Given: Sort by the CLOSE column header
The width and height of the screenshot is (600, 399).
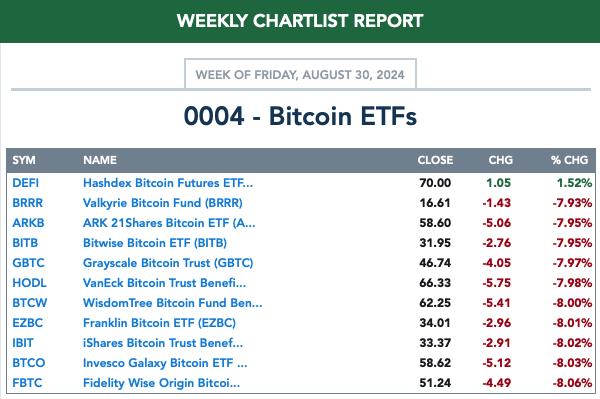Looking at the screenshot, I should [435, 160].
